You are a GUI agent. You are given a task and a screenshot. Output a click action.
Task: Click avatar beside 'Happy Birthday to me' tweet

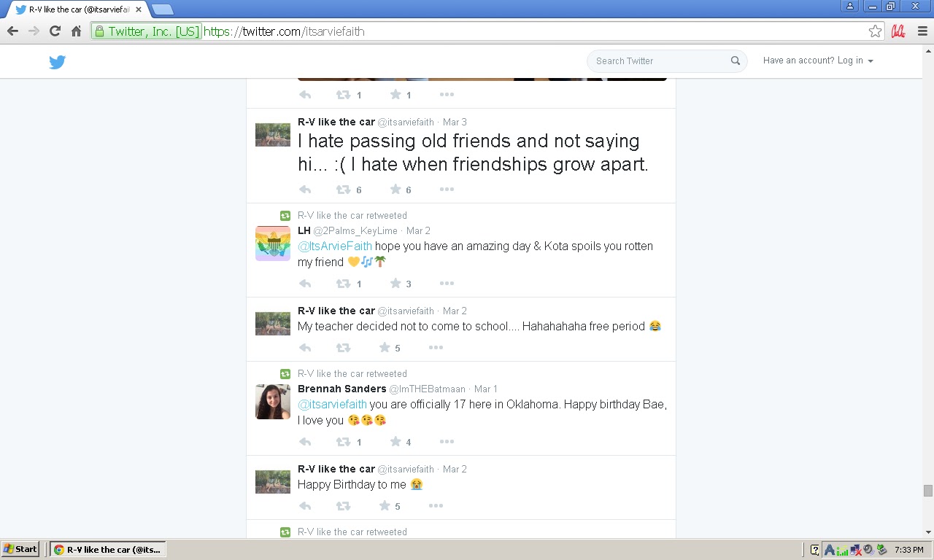pos(273,482)
